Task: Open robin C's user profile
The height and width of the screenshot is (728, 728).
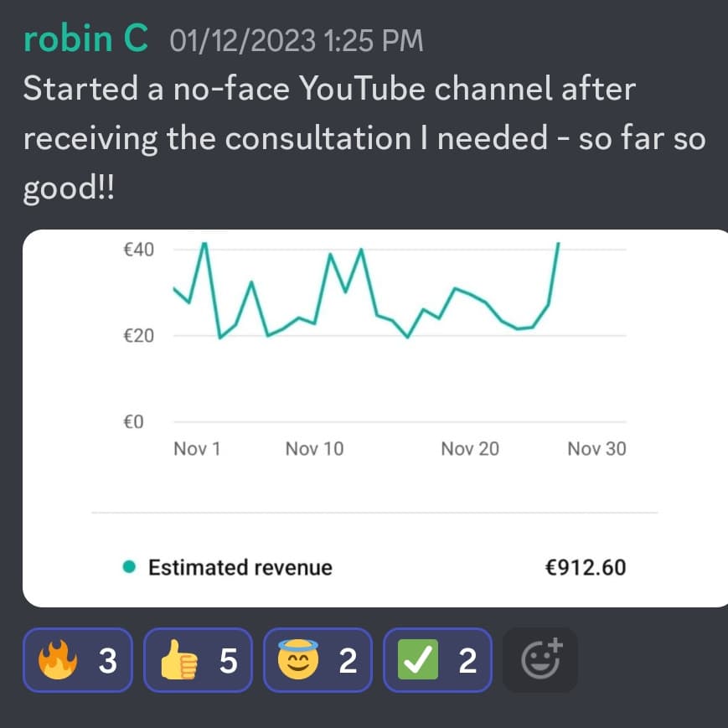Action: [86, 39]
